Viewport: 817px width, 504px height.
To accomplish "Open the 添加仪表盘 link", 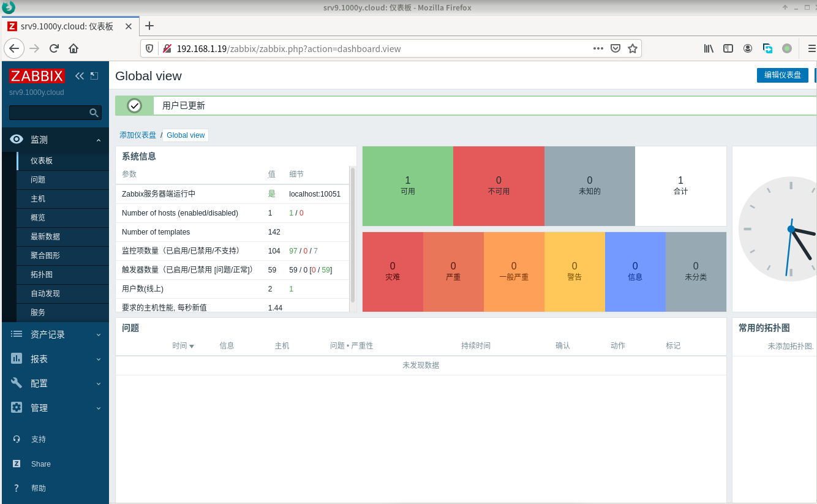I will tap(137, 135).
